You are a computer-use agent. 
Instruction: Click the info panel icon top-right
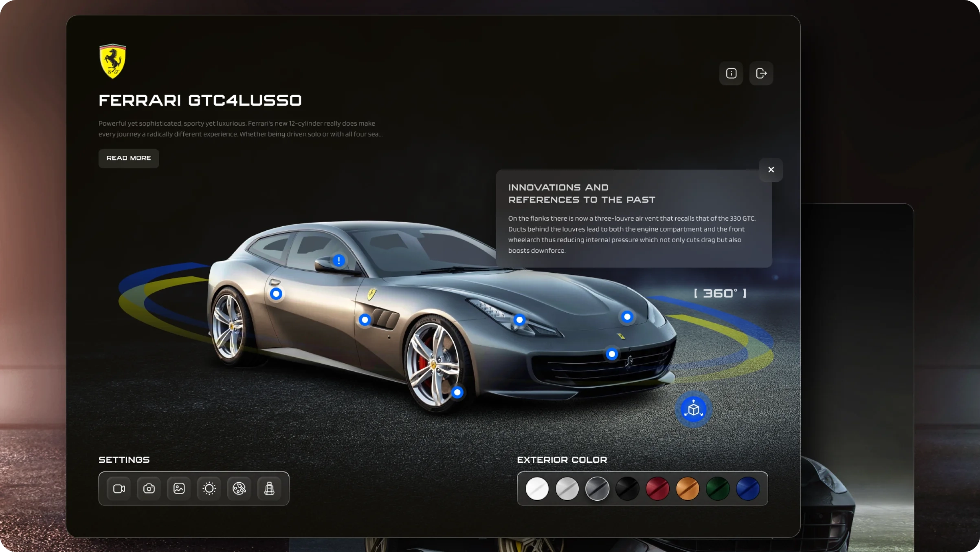pyautogui.click(x=731, y=73)
